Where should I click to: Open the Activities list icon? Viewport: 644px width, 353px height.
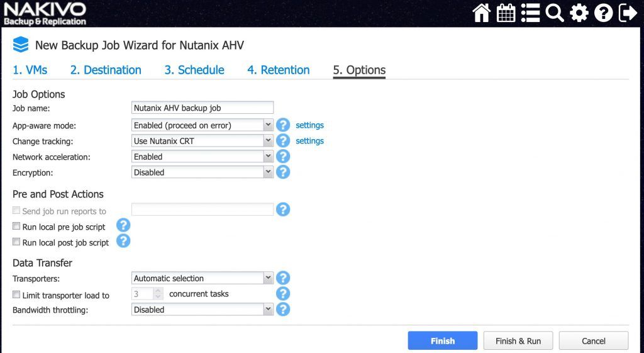click(530, 13)
